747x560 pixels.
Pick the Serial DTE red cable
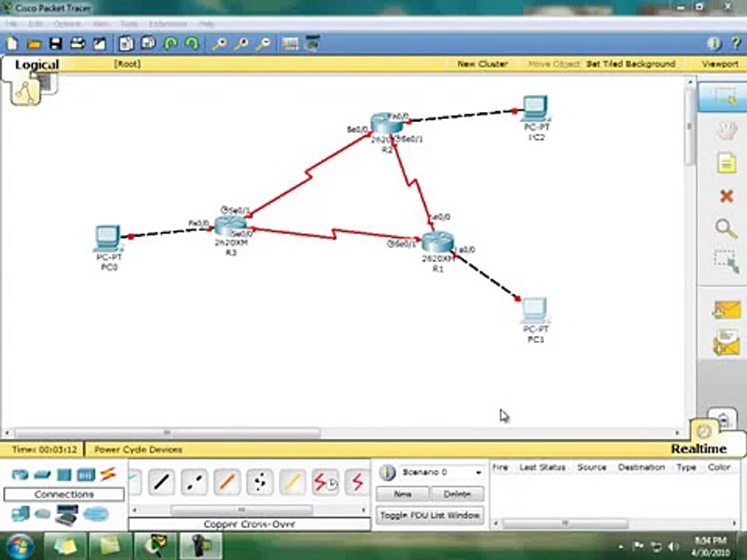(x=357, y=482)
